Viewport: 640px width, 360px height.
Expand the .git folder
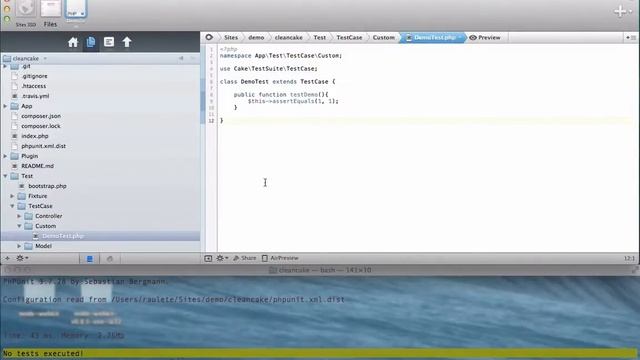(x=5, y=66)
